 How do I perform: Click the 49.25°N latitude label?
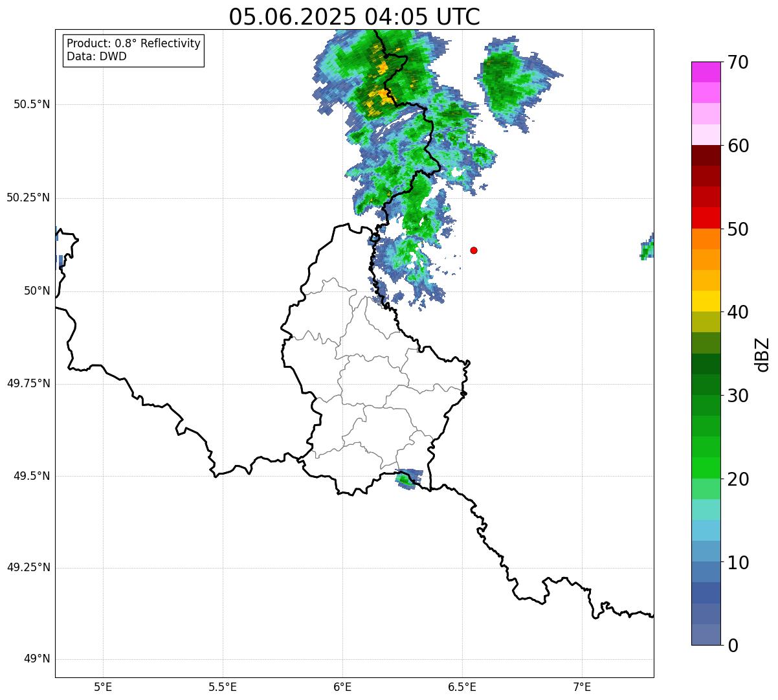click(x=28, y=567)
